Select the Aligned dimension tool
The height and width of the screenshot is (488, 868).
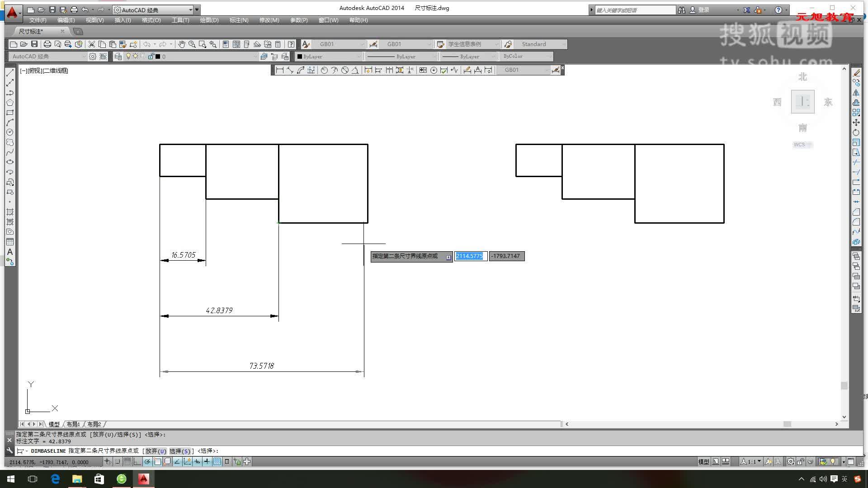291,70
